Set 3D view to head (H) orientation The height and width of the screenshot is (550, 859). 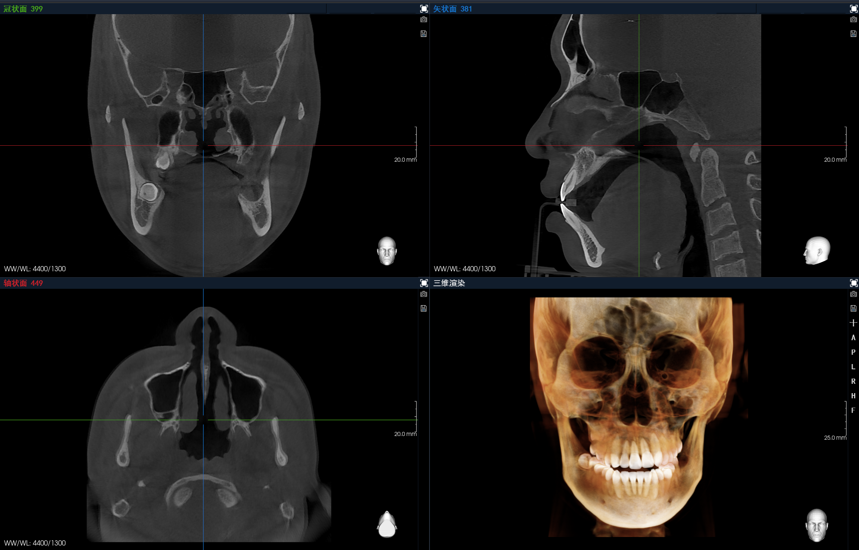coord(853,396)
